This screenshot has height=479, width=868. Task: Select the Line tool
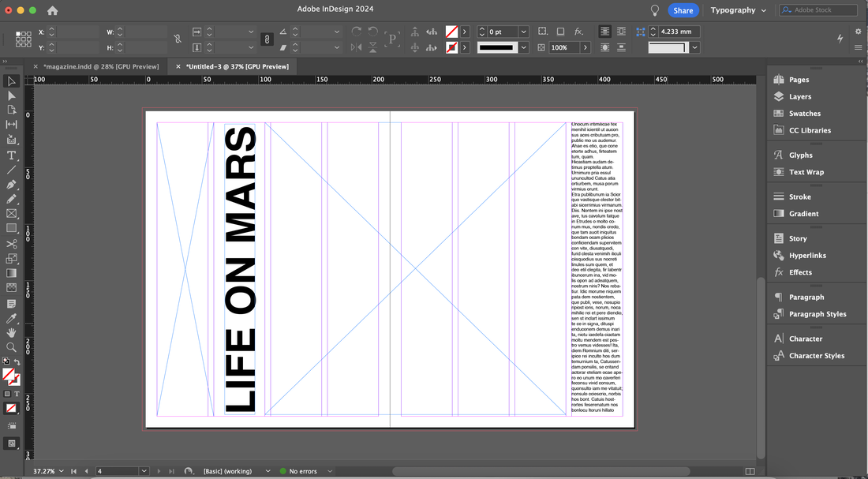click(x=11, y=170)
